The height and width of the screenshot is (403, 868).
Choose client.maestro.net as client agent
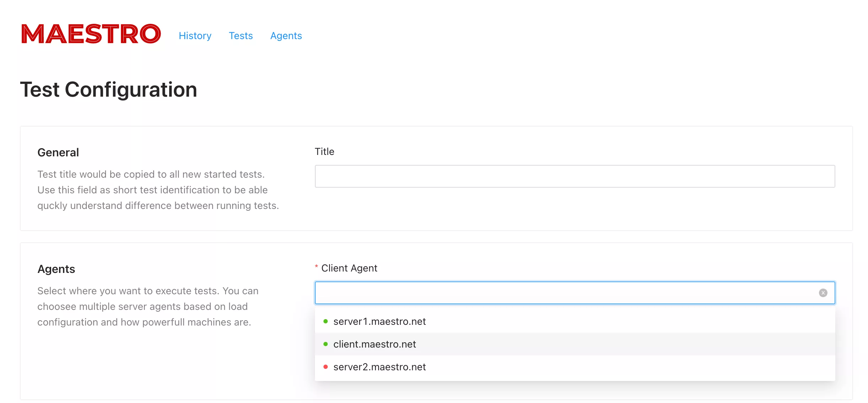pyautogui.click(x=575, y=344)
